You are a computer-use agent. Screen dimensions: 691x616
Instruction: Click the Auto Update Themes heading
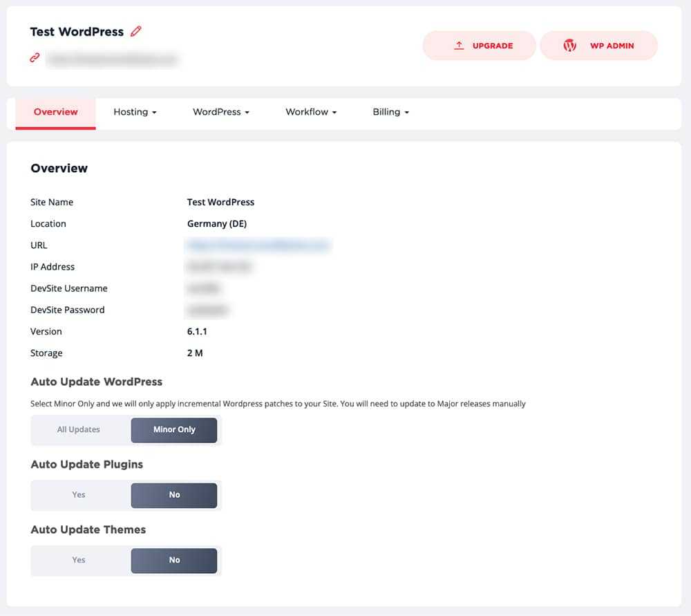(x=88, y=530)
